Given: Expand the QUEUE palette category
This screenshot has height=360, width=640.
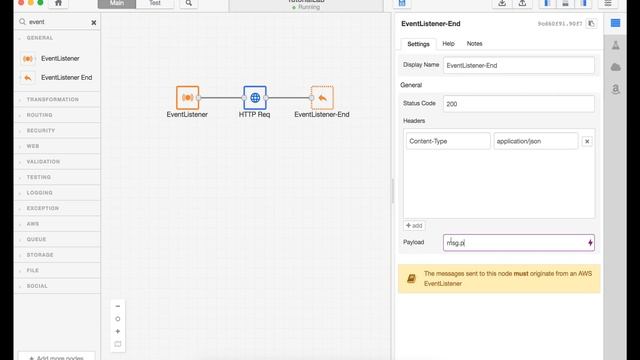Looking at the screenshot, I should point(36,239).
